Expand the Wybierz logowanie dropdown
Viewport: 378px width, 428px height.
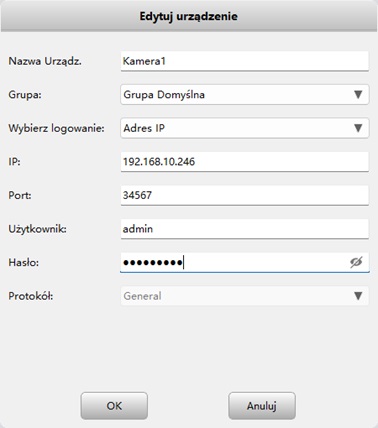coord(245,128)
